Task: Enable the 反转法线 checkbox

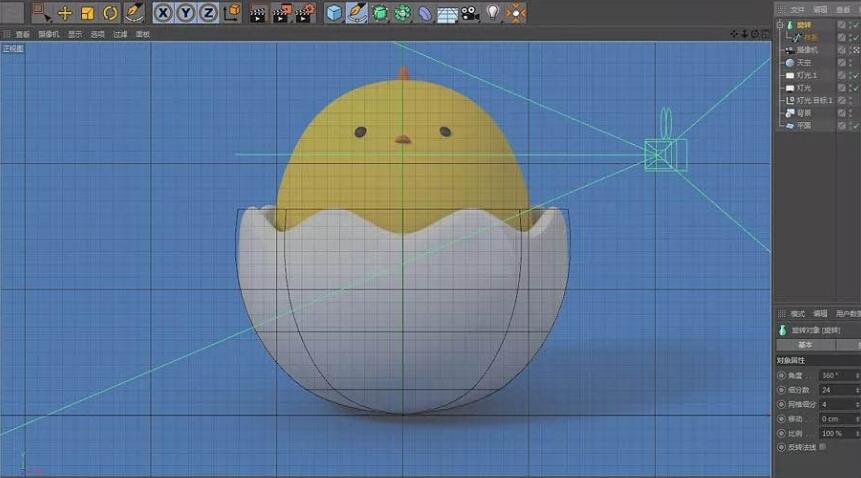Action: (x=823, y=447)
